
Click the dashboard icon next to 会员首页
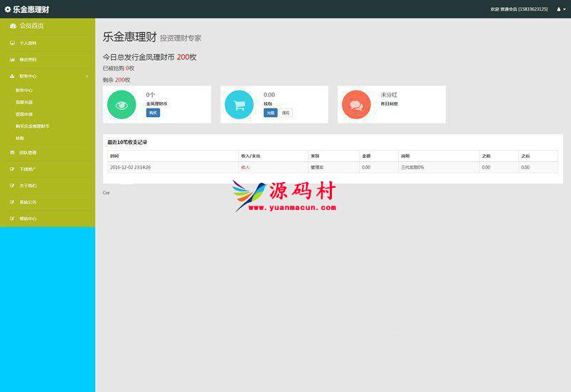[13, 26]
